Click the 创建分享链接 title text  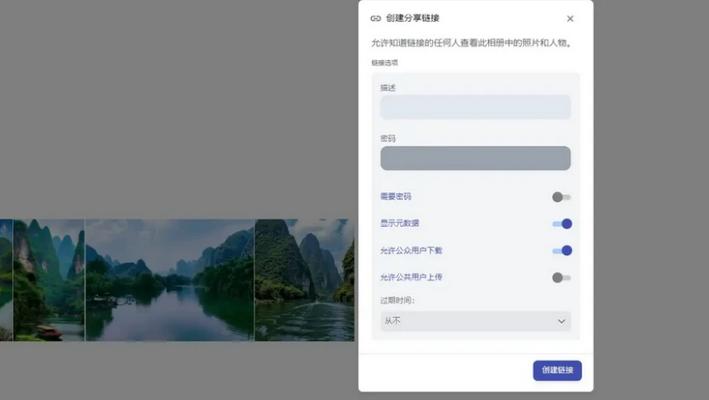click(x=412, y=18)
